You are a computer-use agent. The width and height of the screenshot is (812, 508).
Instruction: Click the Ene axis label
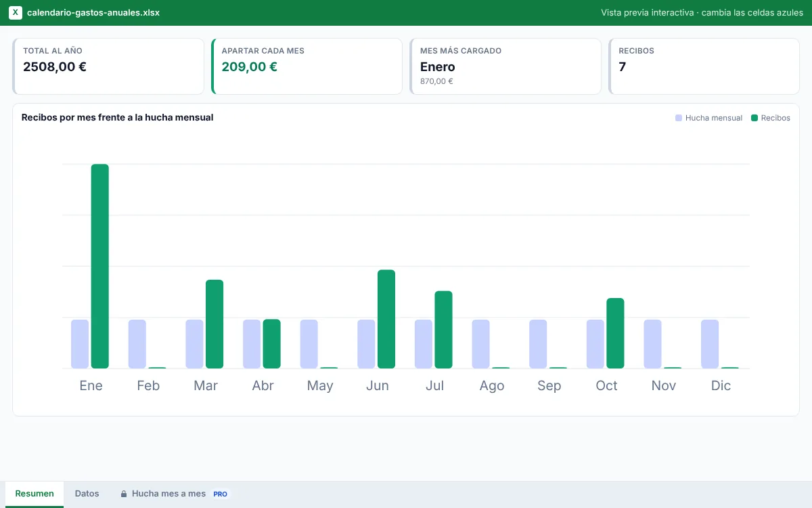point(91,385)
